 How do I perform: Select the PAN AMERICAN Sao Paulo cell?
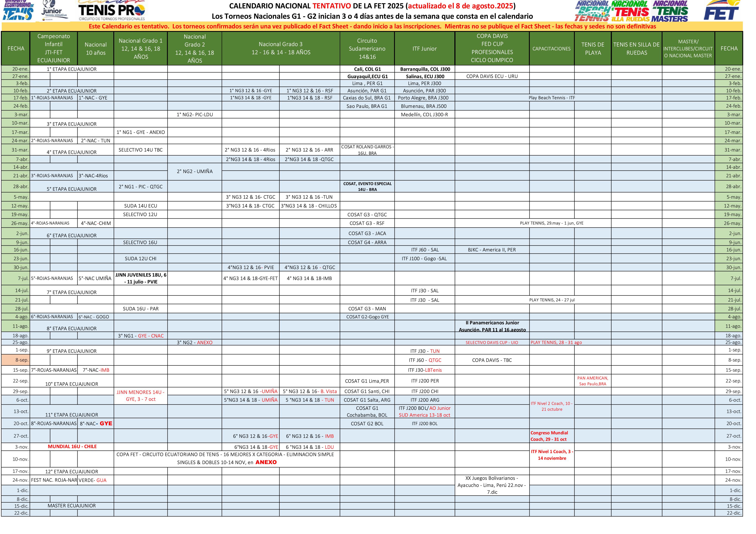593,381
